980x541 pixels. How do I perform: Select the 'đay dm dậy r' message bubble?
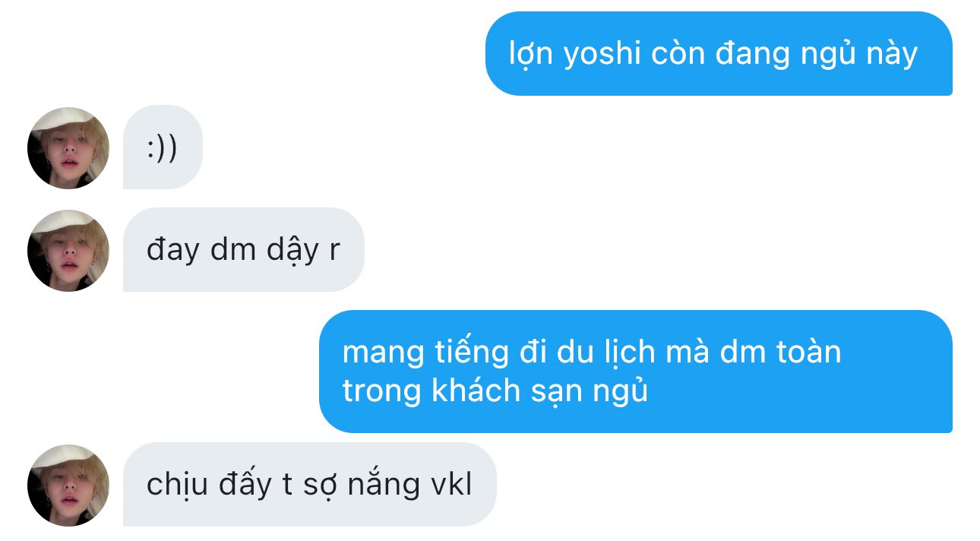tap(244, 250)
